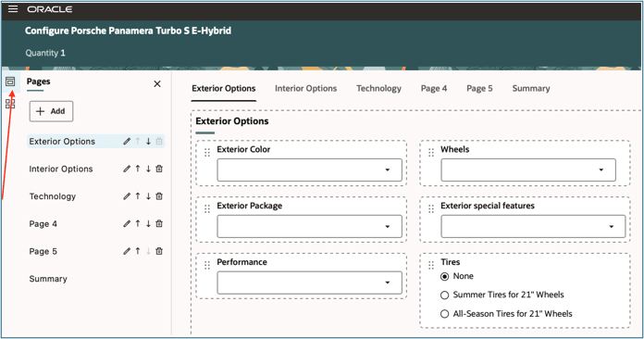Open the Wheels dropdown

[528, 169]
